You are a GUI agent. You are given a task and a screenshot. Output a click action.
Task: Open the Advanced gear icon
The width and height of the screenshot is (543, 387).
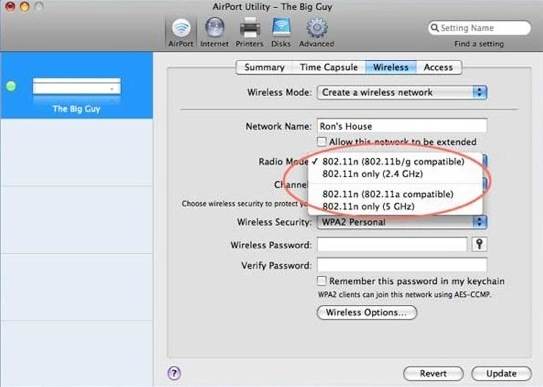(x=317, y=32)
